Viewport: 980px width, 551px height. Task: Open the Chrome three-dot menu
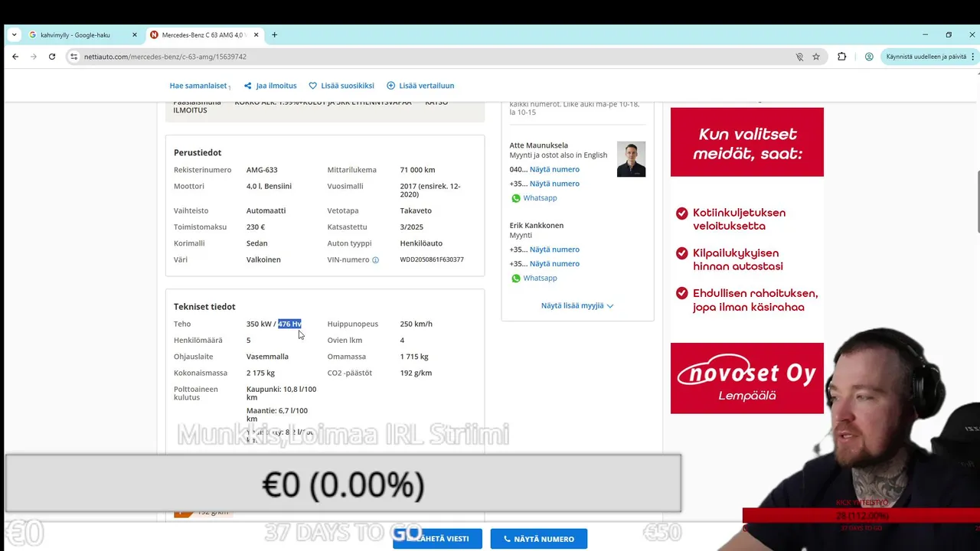click(x=974, y=57)
